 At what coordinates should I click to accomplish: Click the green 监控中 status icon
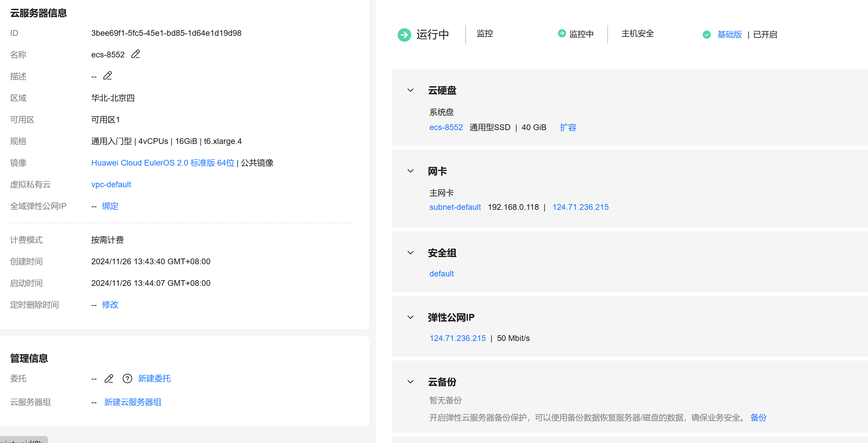562,33
